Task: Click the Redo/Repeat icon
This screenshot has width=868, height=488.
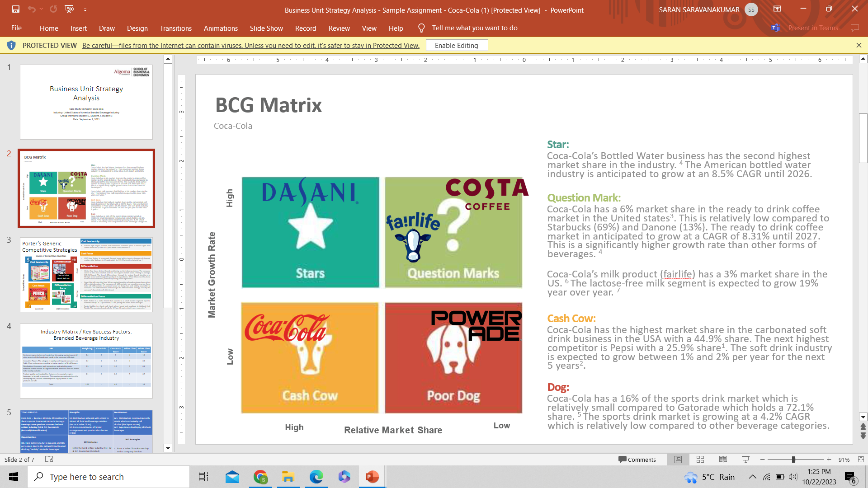Action: pos(53,9)
